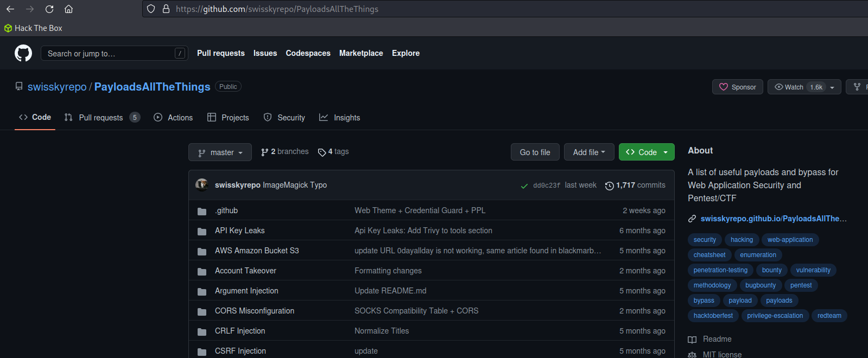Click the penetration-testing topic tag
Screen dimensions: 868x358
[x=720, y=270]
